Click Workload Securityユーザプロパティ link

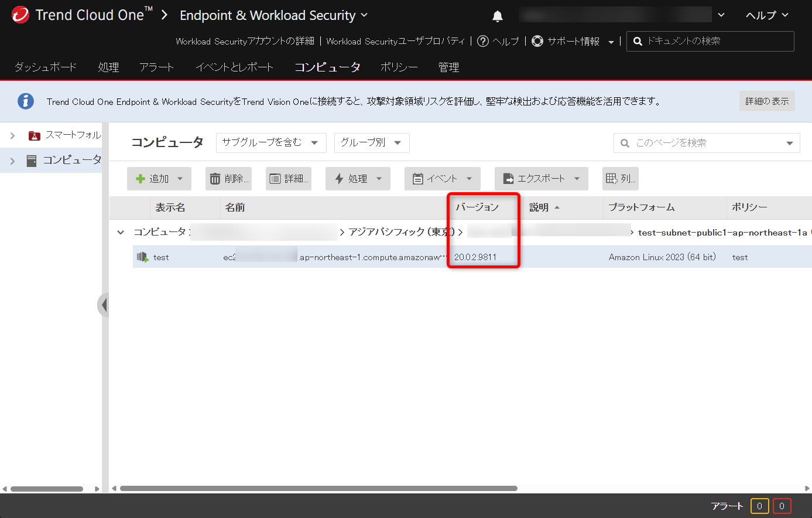coord(395,41)
